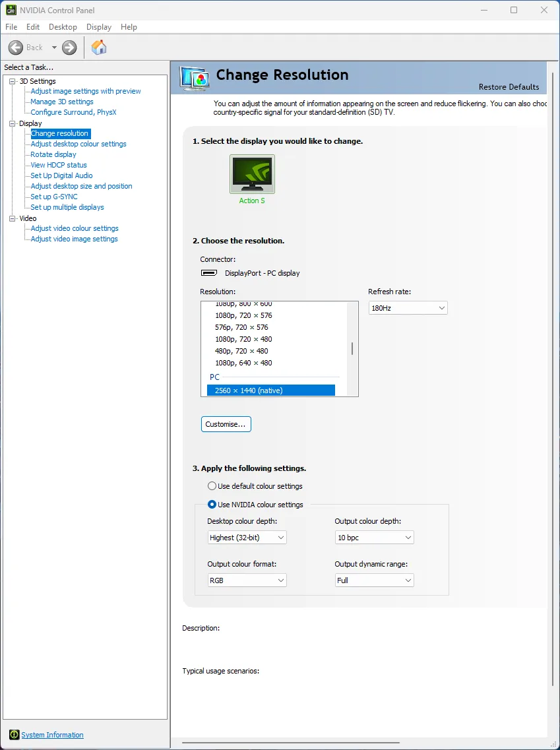
Task: Click the NVIDIA Control Panel title icon
Action: [x=11, y=10]
